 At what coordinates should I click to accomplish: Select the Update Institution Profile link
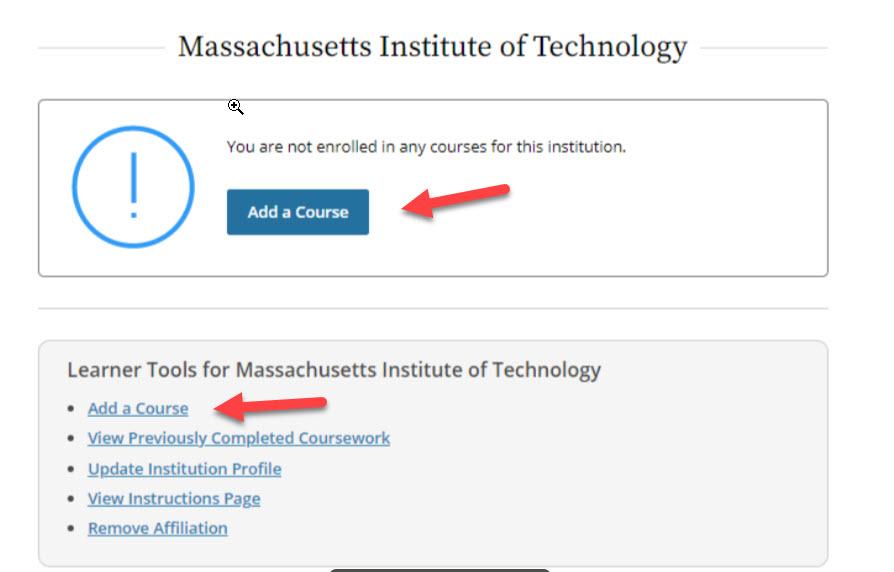[185, 469]
